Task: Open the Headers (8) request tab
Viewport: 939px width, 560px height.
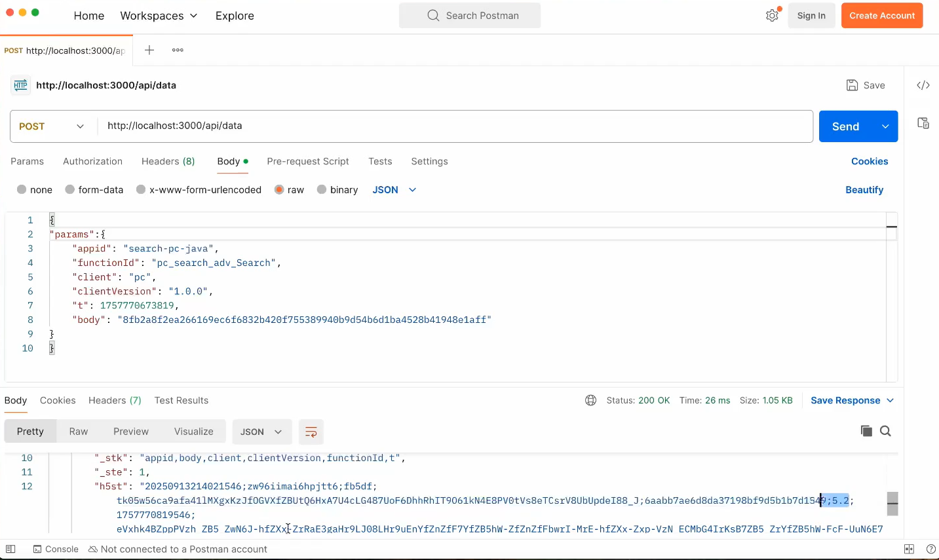Action: point(168,161)
